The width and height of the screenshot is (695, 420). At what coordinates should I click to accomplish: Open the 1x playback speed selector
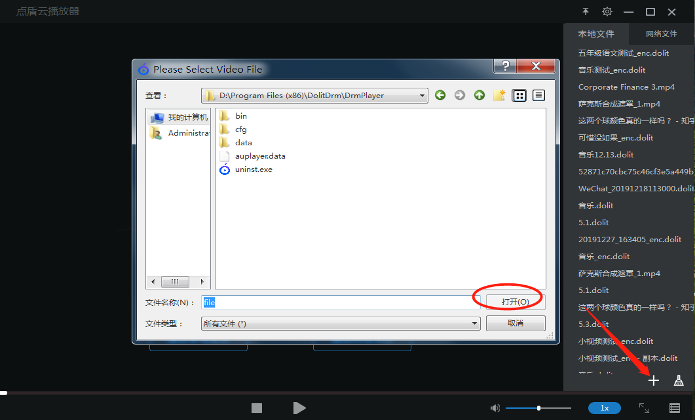(x=604, y=408)
